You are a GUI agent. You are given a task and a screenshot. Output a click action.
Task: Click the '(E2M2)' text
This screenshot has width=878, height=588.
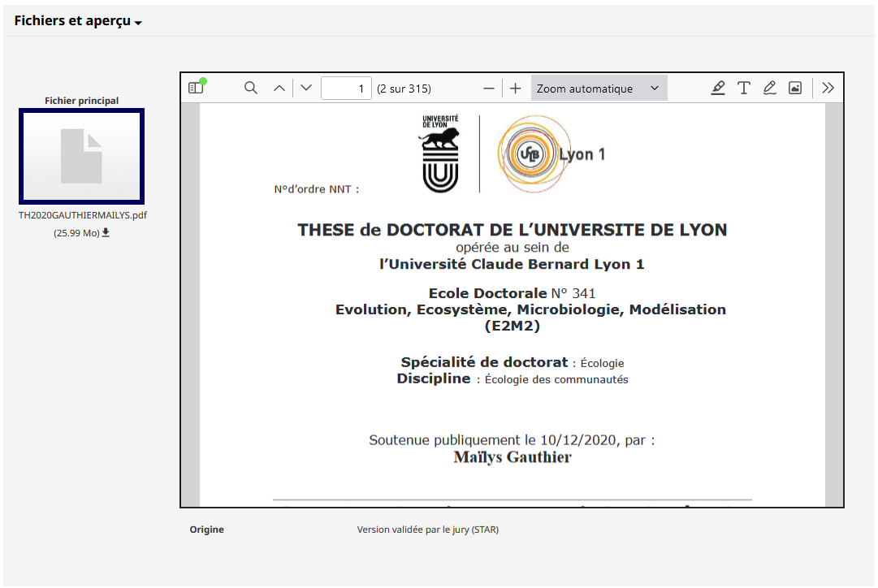pos(512,326)
